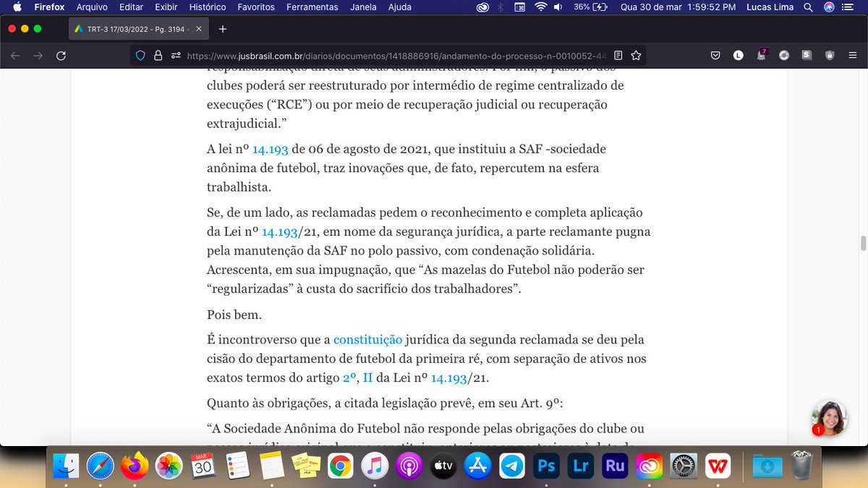Open the II link after artigo 2º
Screen dimensions: 868x488
pos(367,377)
